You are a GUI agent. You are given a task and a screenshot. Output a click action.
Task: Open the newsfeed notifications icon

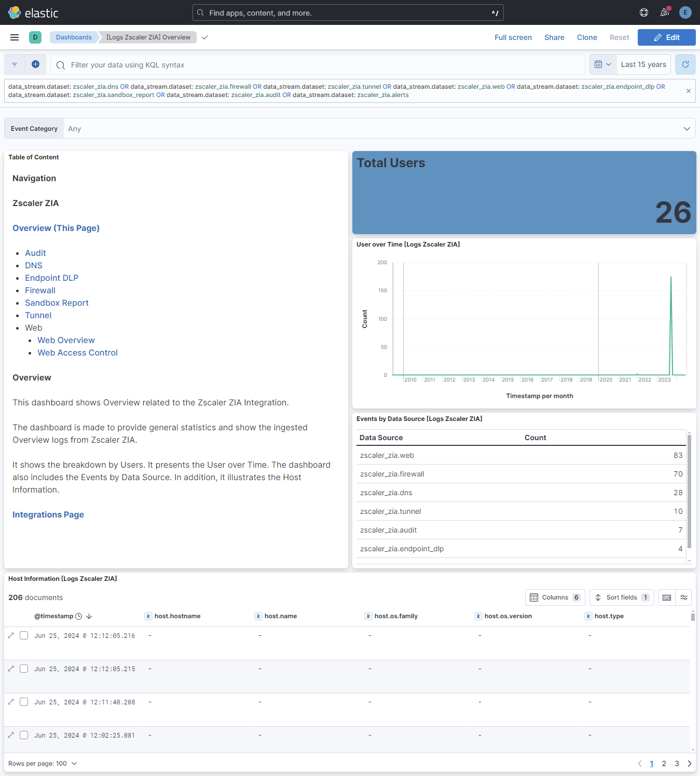click(665, 12)
